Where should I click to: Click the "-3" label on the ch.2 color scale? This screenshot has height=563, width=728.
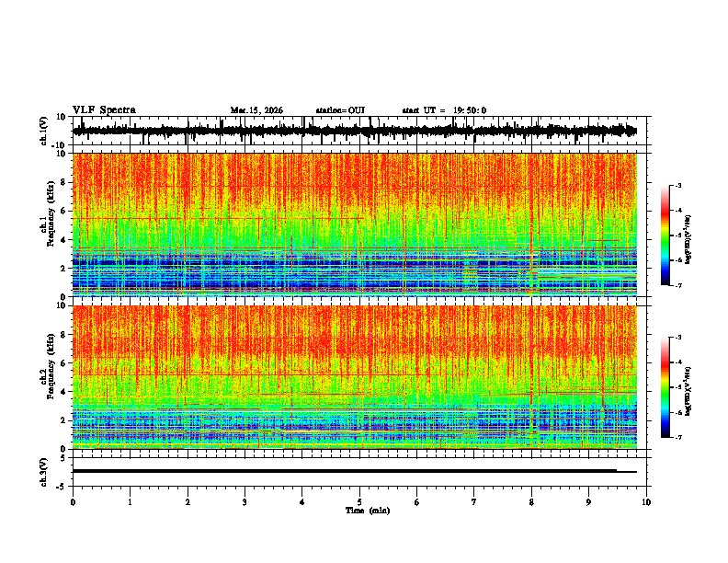[678, 338]
